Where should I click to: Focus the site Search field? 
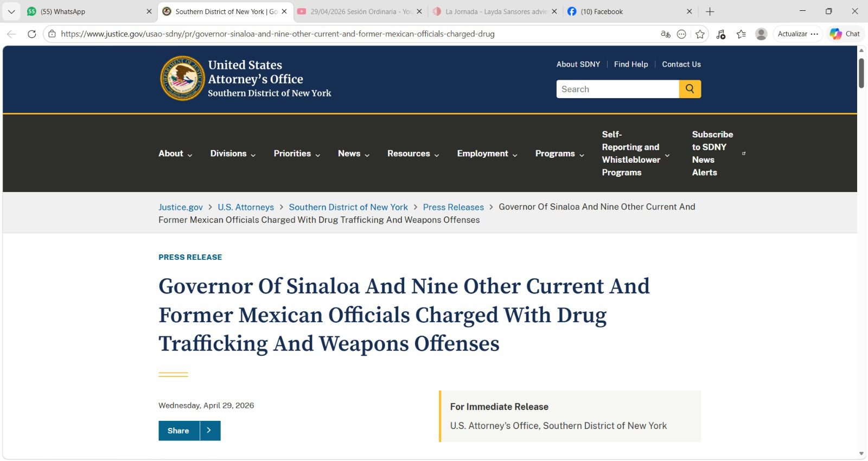coord(617,89)
